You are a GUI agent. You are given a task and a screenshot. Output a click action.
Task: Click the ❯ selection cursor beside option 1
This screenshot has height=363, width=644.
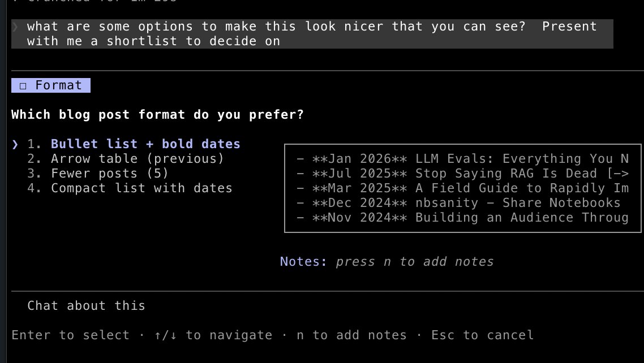(x=15, y=144)
